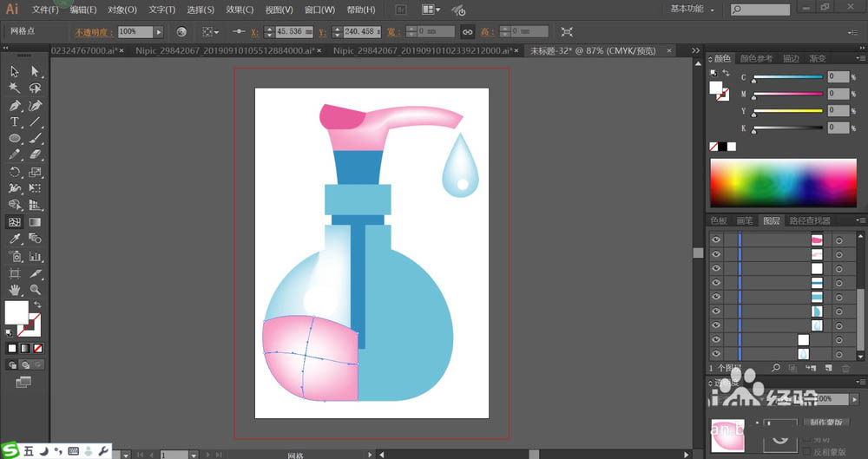Select the Scale tool
The height and width of the screenshot is (459, 868).
[35, 172]
